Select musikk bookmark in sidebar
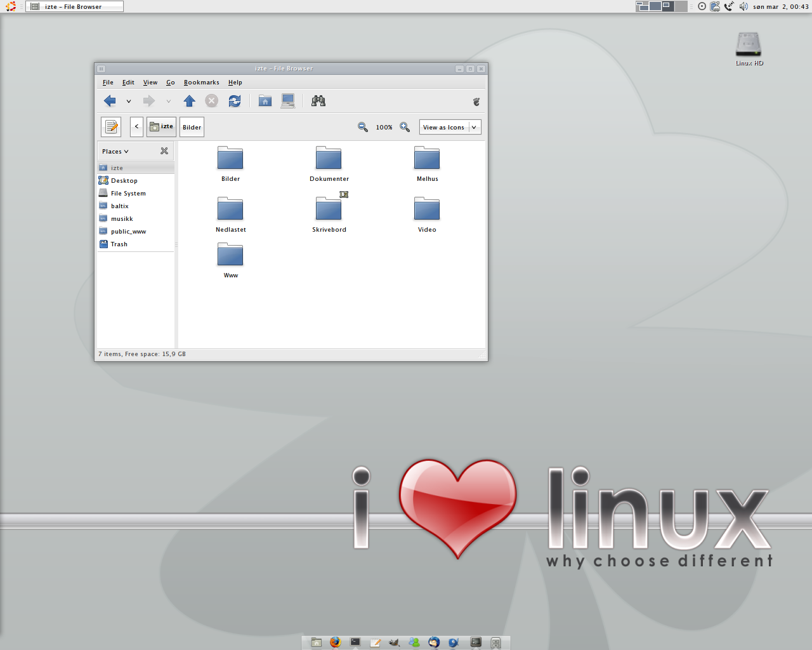The image size is (812, 650). pyautogui.click(x=136, y=219)
